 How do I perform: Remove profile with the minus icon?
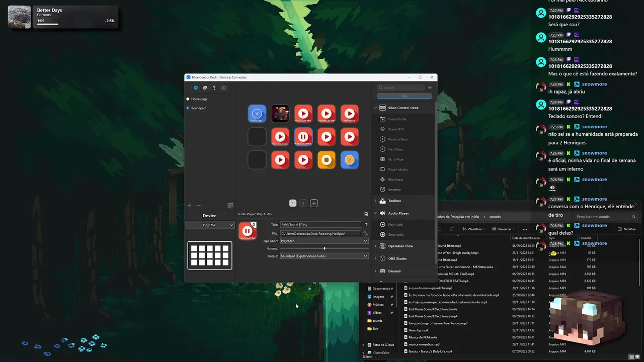click(198, 205)
